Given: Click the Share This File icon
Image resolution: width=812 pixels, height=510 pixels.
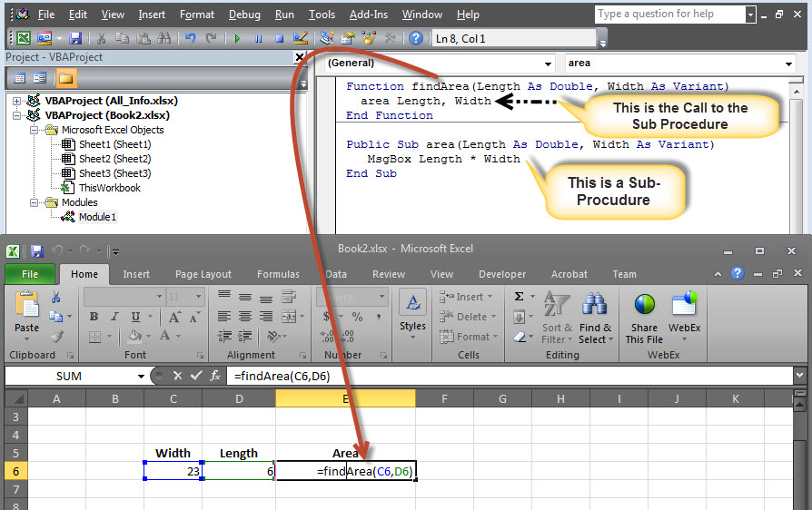Looking at the screenshot, I should (x=644, y=318).
